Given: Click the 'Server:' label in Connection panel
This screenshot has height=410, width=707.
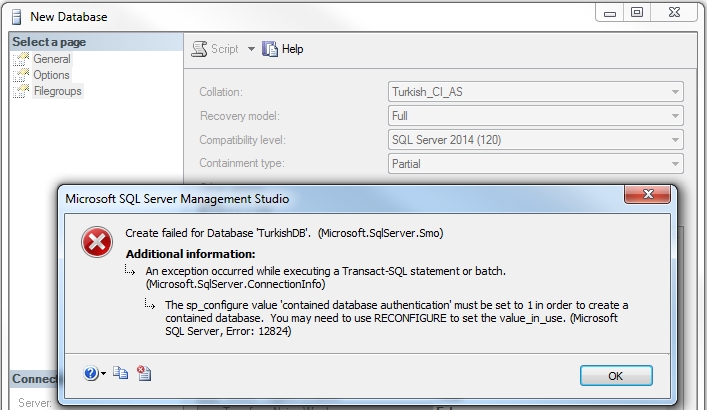Looking at the screenshot, I should click(35, 403).
